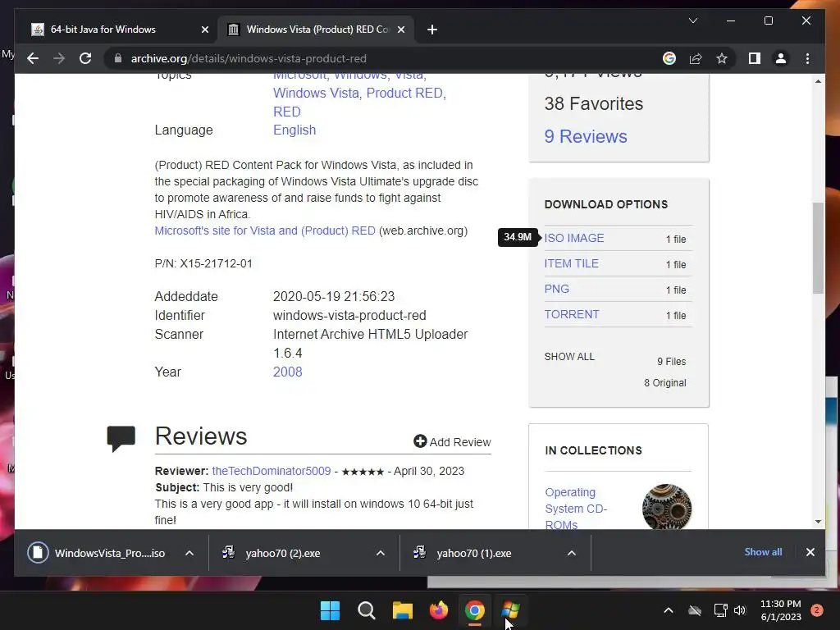Open the RED topic link
The height and width of the screenshot is (630, 840).
(x=286, y=112)
